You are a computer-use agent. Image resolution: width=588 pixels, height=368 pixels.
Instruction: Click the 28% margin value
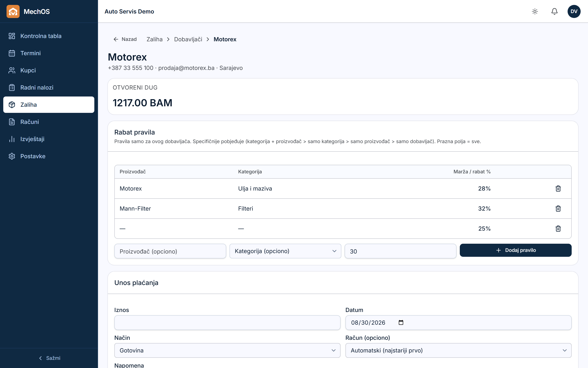(x=484, y=189)
